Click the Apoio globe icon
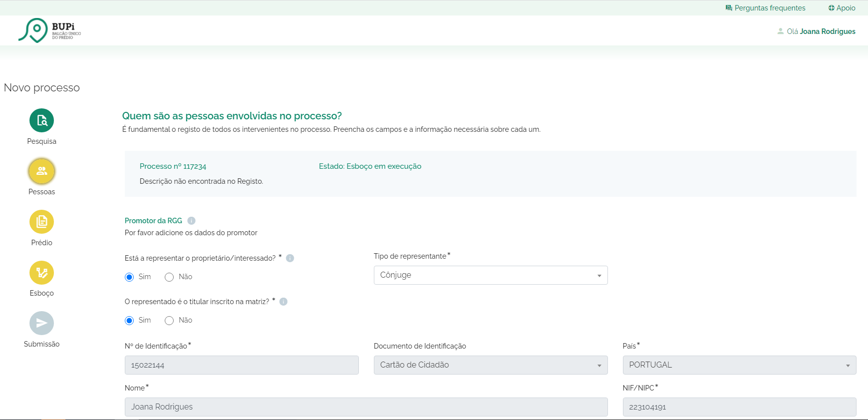The height and width of the screenshot is (420, 868). (x=831, y=8)
